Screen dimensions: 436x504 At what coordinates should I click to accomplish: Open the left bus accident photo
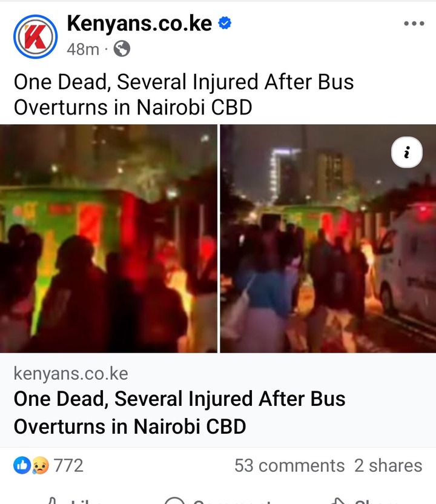pyautogui.click(x=108, y=239)
